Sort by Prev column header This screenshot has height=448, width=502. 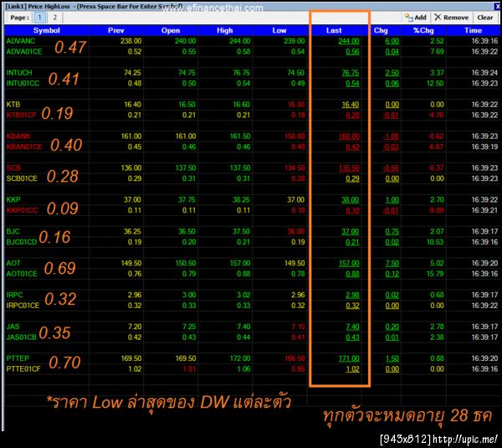(x=116, y=30)
